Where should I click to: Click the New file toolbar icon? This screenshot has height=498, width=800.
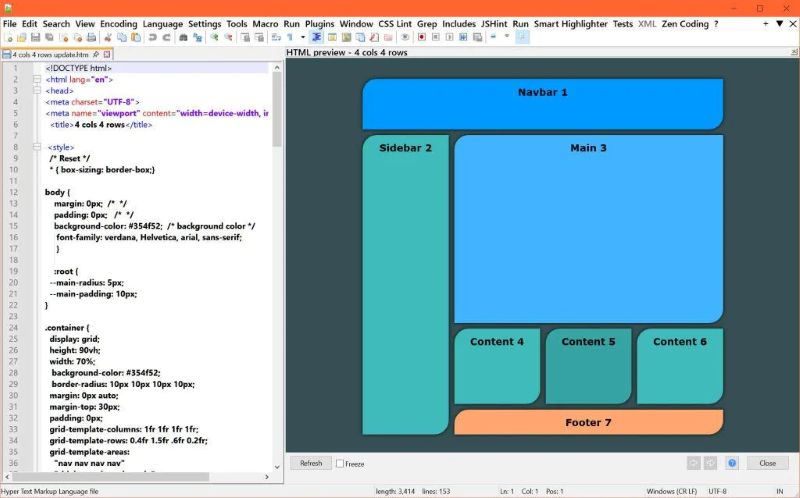point(8,37)
